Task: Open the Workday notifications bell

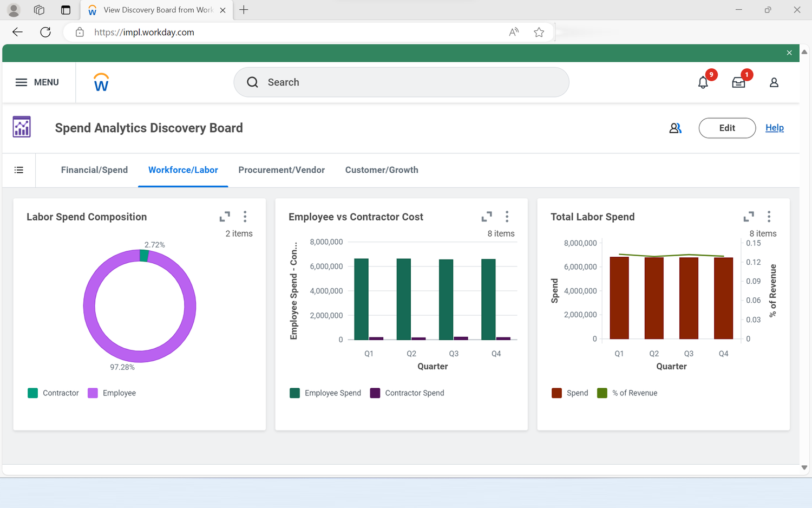Action: pyautogui.click(x=703, y=82)
